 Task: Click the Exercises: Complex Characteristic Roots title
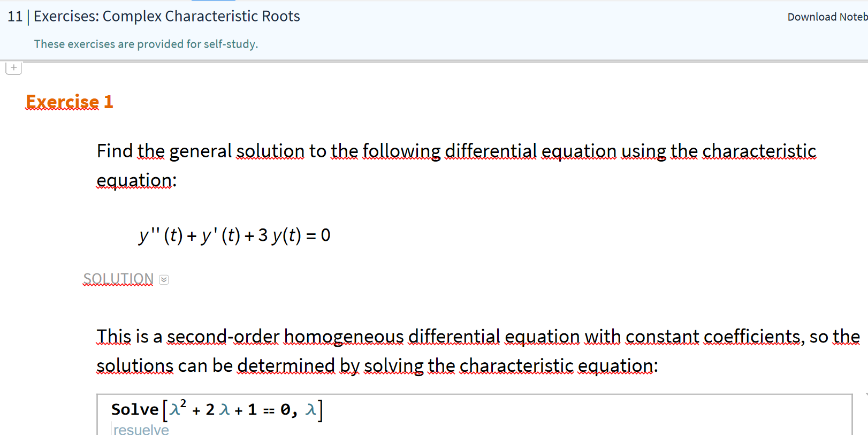(166, 17)
